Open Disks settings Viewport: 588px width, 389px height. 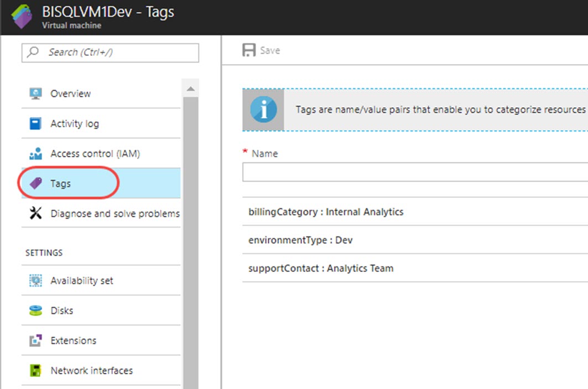pyautogui.click(x=101, y=311)
